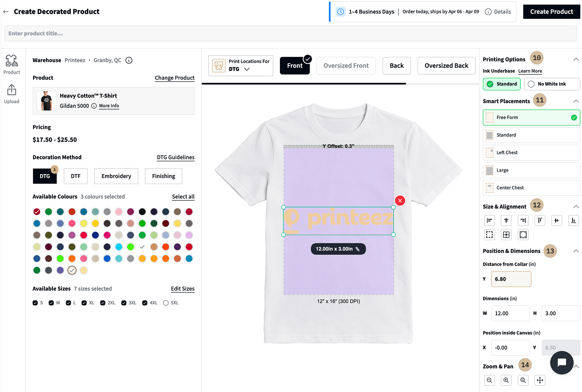The image size is (582, 392).
Task: Align design to right edge
Action: (523, 220)
